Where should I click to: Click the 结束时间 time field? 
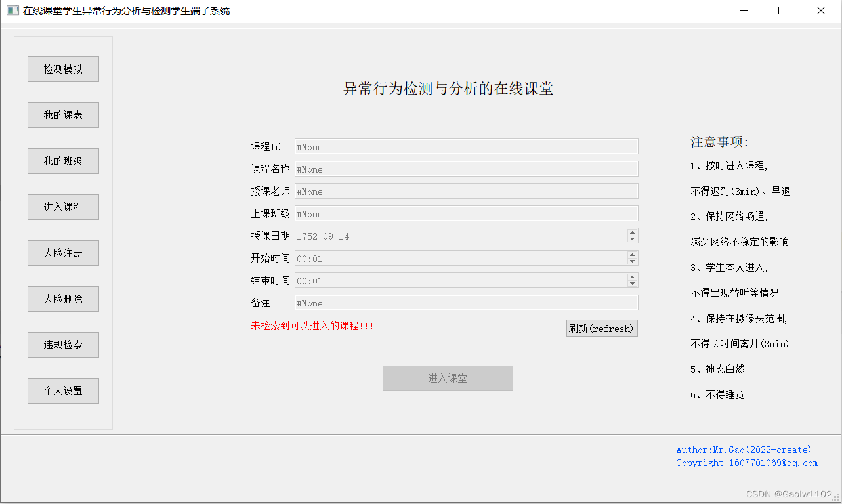pos(466,280)
